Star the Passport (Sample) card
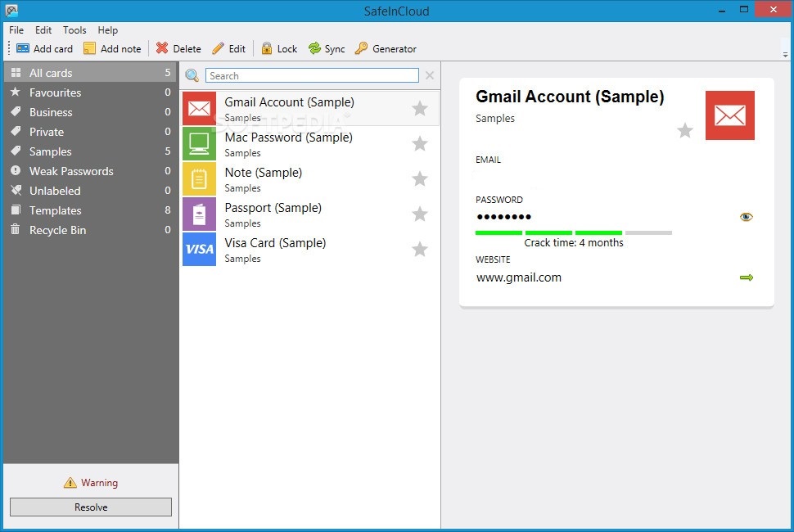794x532 pixels. tap(419, 214)
